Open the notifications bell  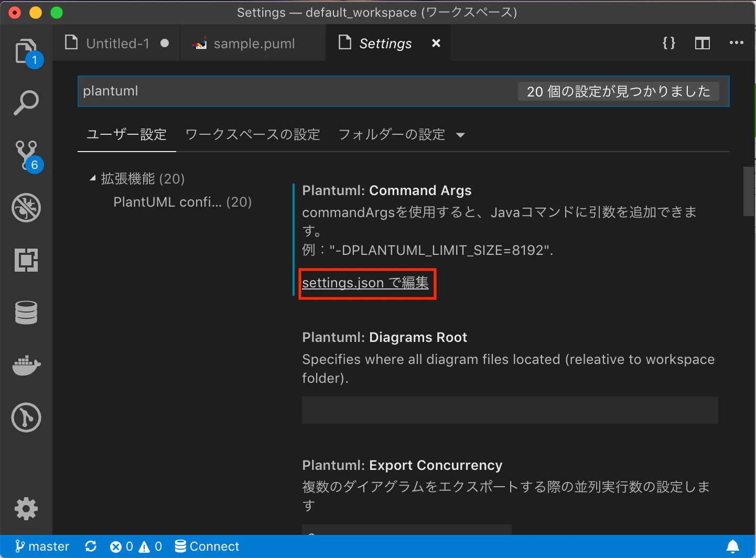pyautogui.click(x=733, y=546)
